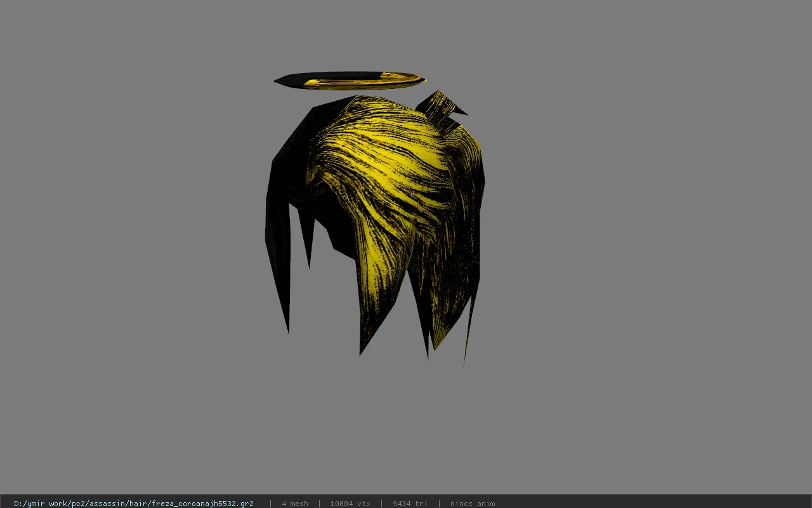Click the '4 mesh' status entry
The width and height of the screenshot is (812, 508).
tap(295, 504)
